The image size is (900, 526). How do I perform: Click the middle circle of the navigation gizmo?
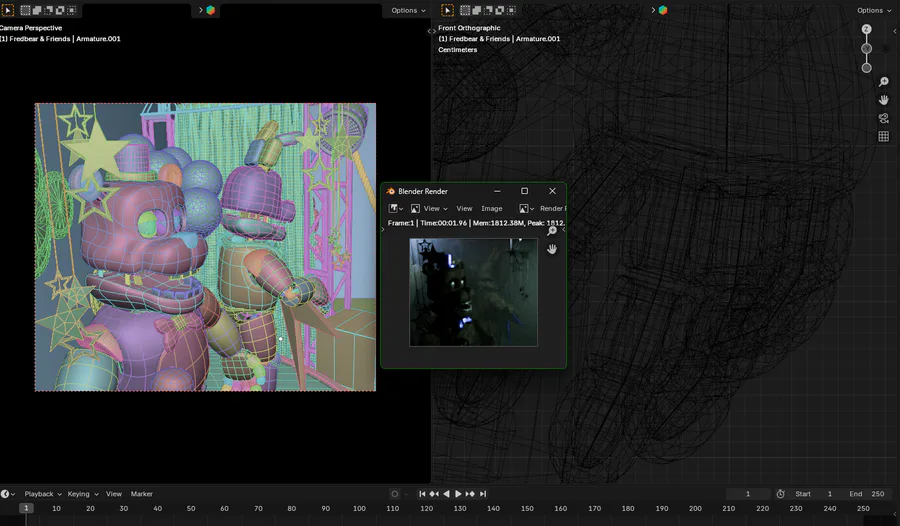pyautogui.click(x=867, y=49)
